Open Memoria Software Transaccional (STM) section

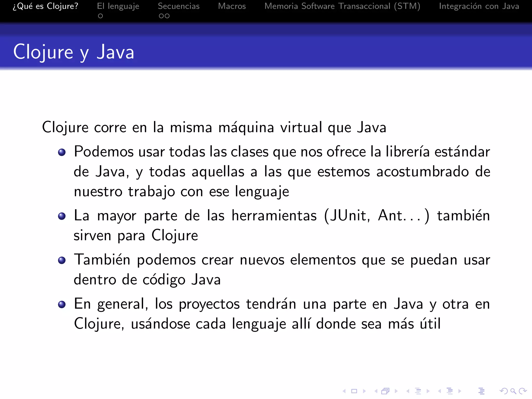[x=342, y=6]
